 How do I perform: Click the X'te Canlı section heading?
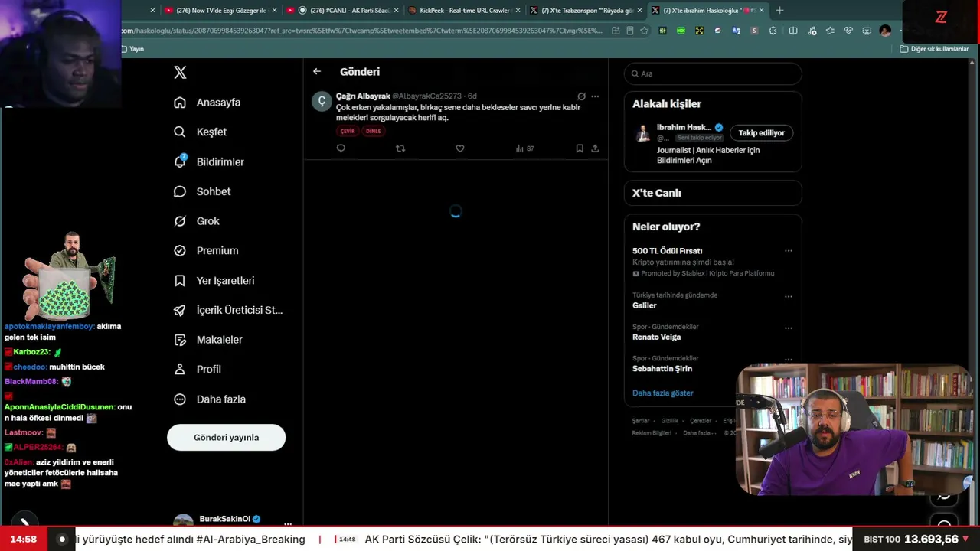tap(657, 193)
